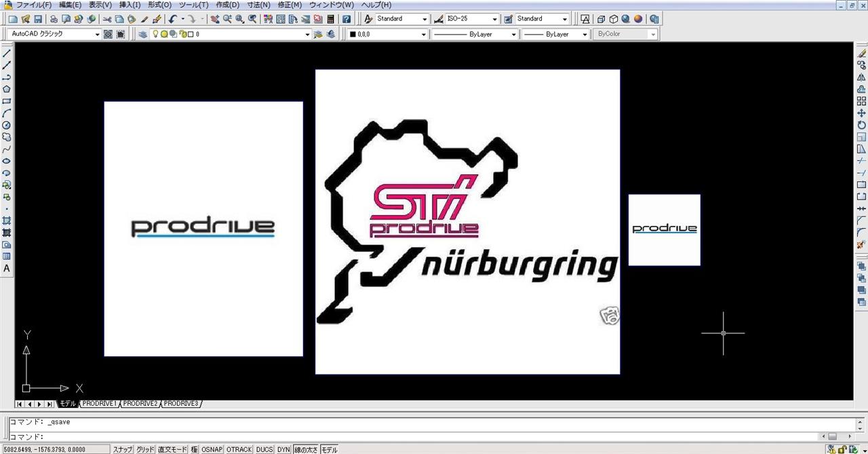Select the Erase modify tool

(x=861, y=53)
